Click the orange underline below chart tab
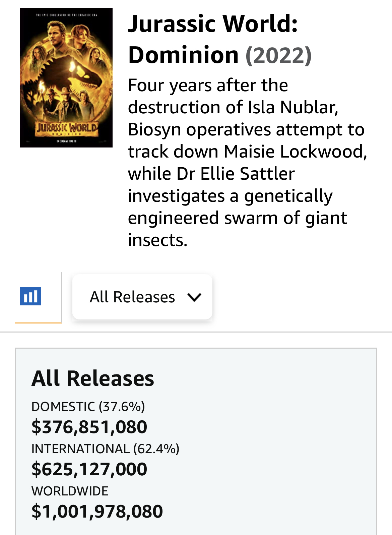 (39, 322)
